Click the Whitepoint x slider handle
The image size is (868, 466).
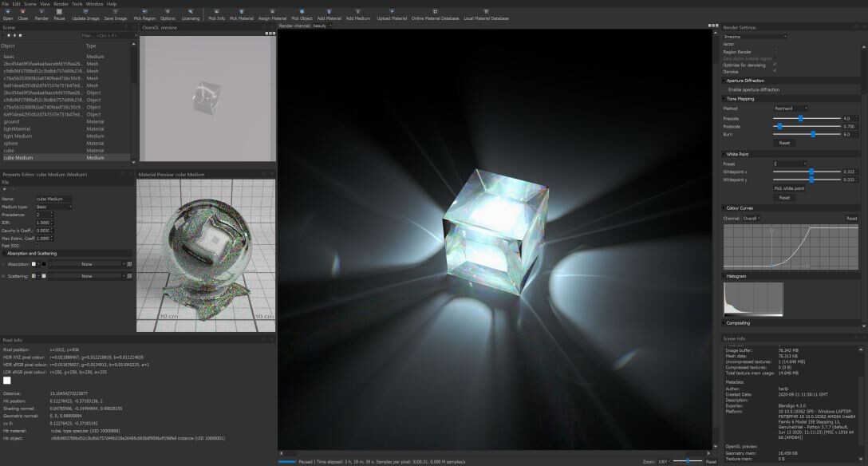(x=811, y=172)
